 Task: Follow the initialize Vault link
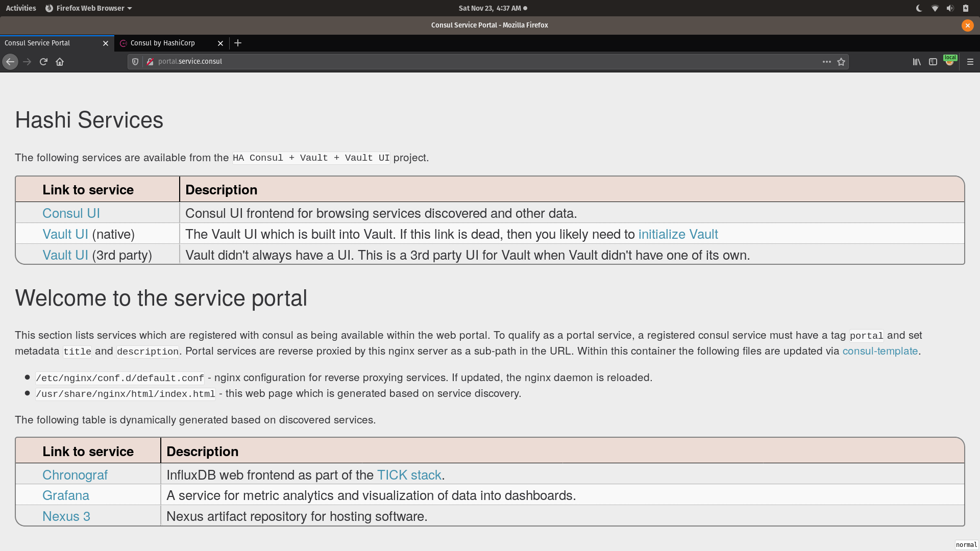tap(678, 234)
